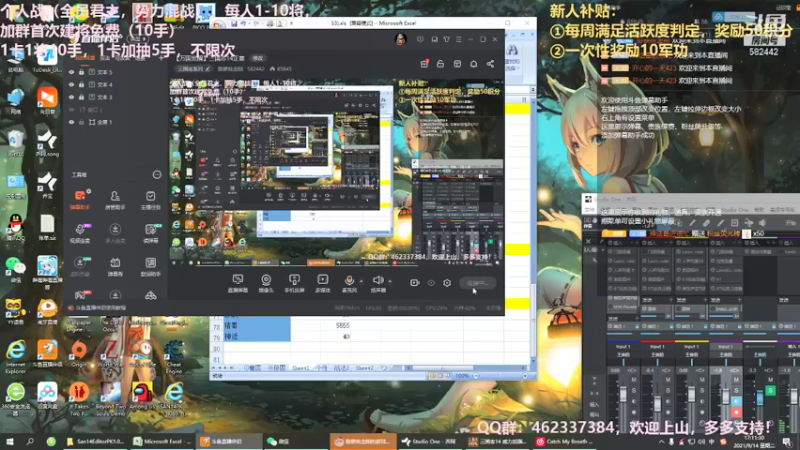Image resolution: width=800 pixels, height=450 pixels.
Task: Select the 全屏 1 source row
Action: (116, 122)
